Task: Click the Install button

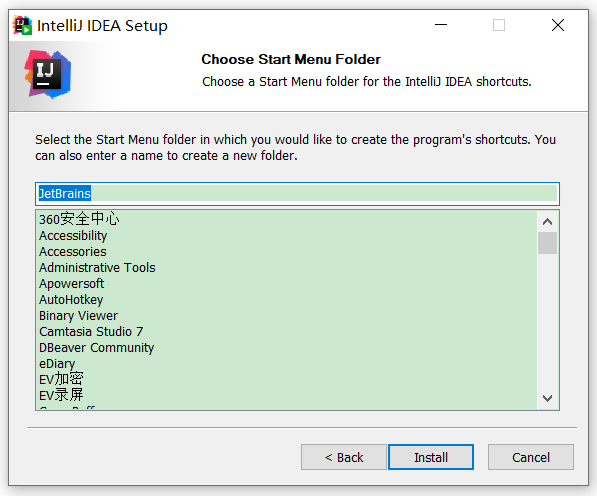Action: coord(431,457)
